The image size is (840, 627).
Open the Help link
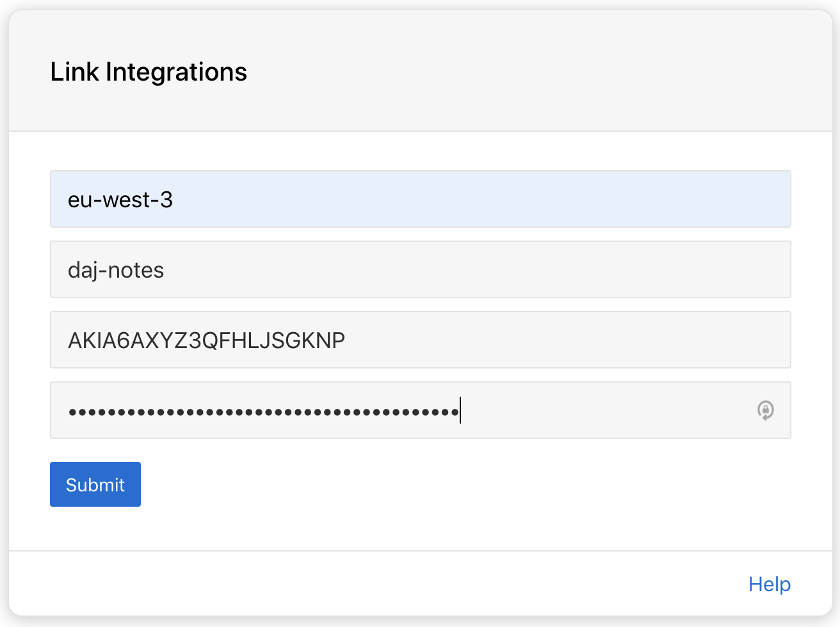(769, 584)
